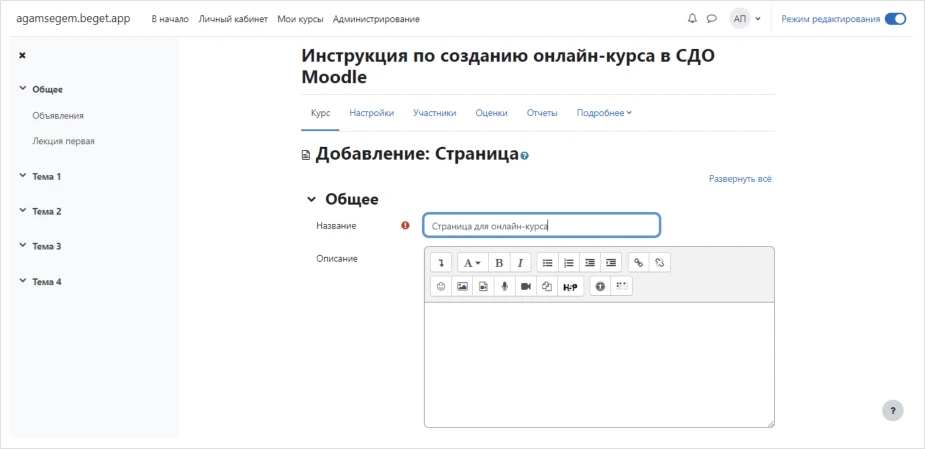Image resolution: width=925 pixels, height=449 pixels.
Task: Click the help icon next to Добавление: Страница
Action: click(524, 156)
